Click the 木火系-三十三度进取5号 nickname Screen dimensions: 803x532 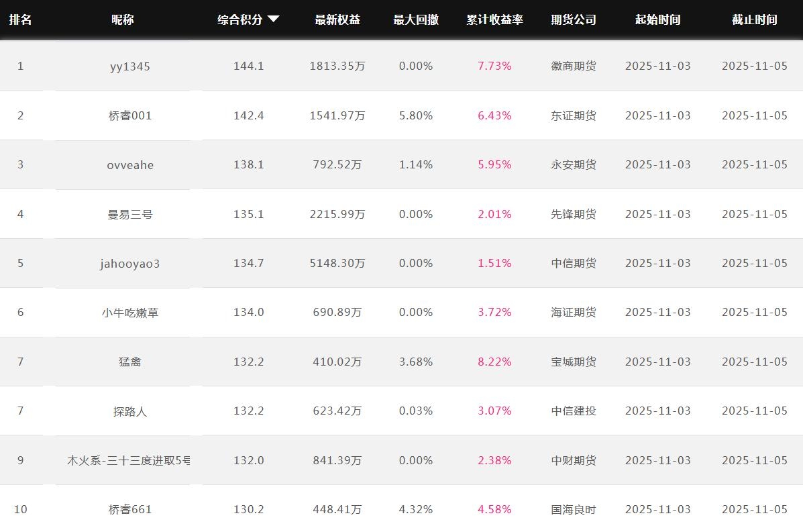[129, 461]
